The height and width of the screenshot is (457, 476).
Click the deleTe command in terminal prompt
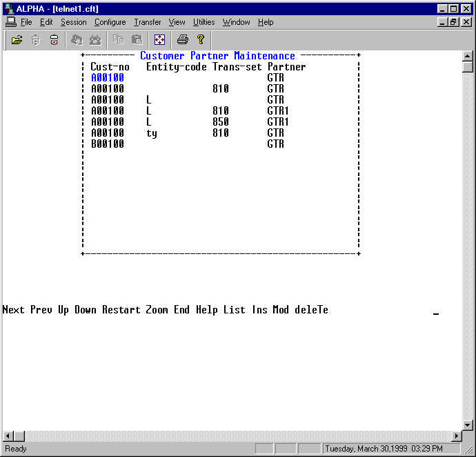tap(311, 310)
